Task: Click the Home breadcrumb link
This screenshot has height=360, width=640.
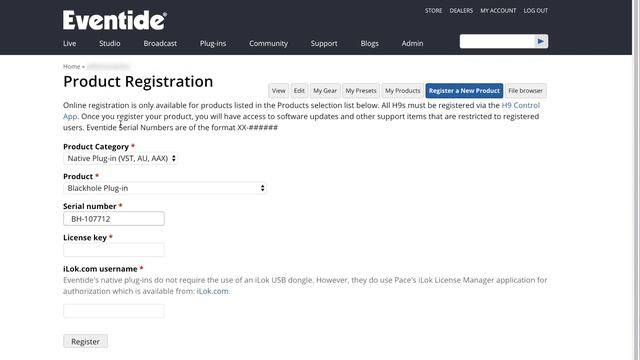Action: point(71,67)
